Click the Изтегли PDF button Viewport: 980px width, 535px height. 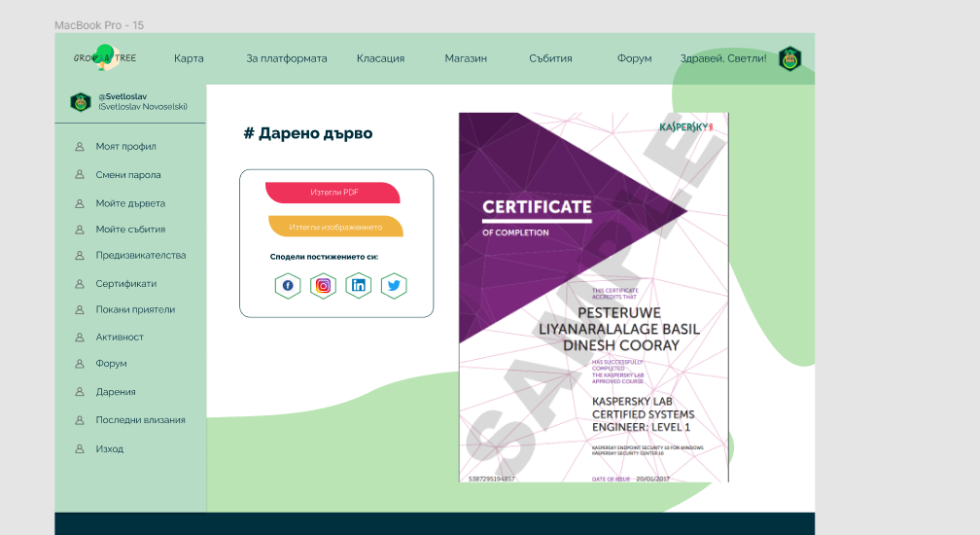pyautogui.click(x=333, y=193)
